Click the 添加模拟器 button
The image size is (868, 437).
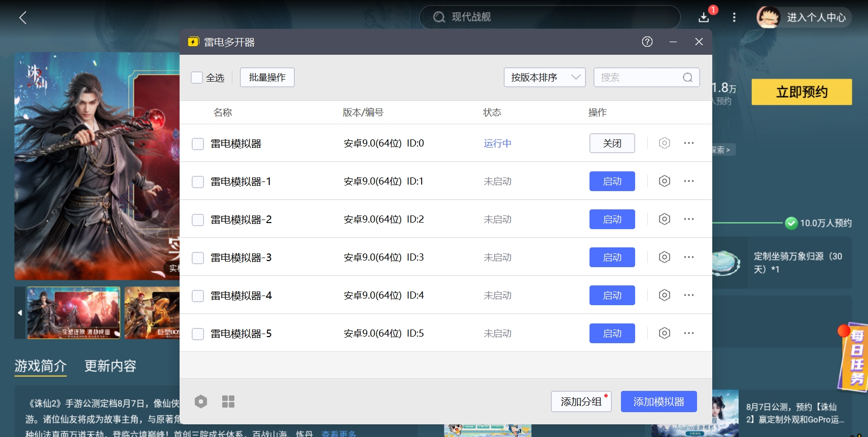pyautogui.click(x=658, y=402)
